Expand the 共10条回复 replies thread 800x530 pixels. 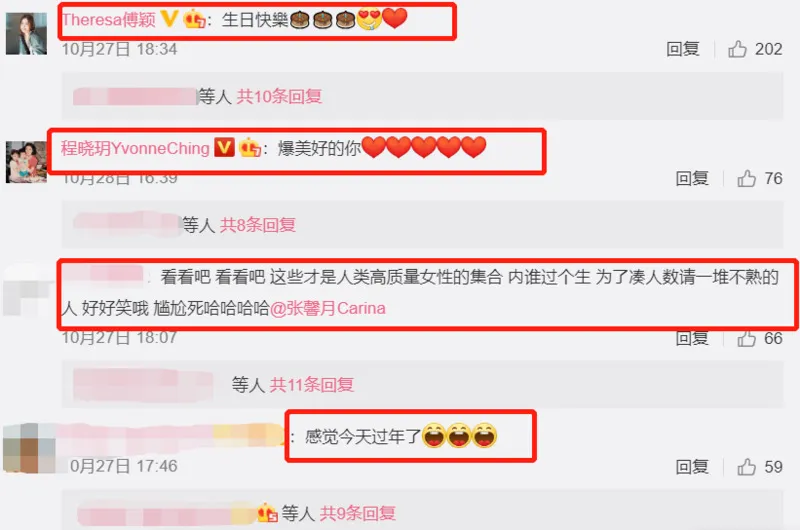tap(279, 96)
